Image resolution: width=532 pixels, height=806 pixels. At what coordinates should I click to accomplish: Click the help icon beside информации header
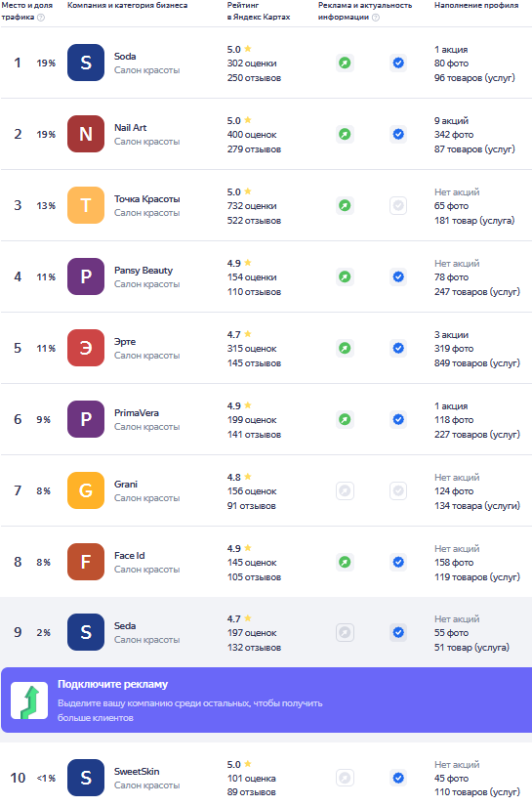click(x=376, y=17)
